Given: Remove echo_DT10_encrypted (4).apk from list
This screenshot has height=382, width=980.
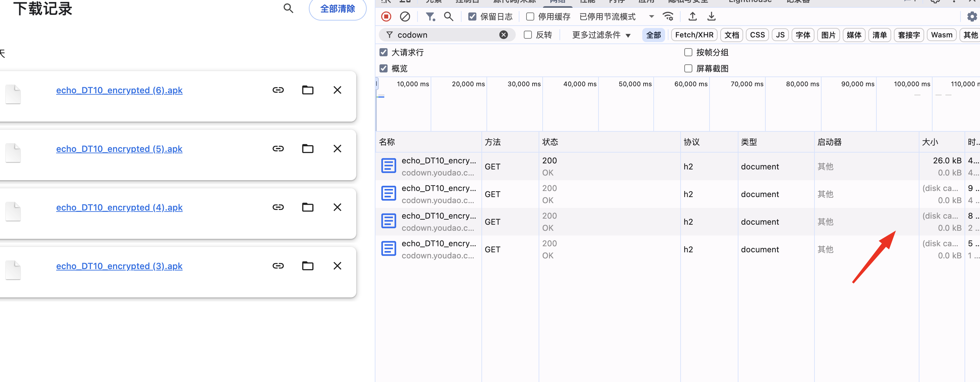Looking at the screenshot, I should [x=337, y=207].
